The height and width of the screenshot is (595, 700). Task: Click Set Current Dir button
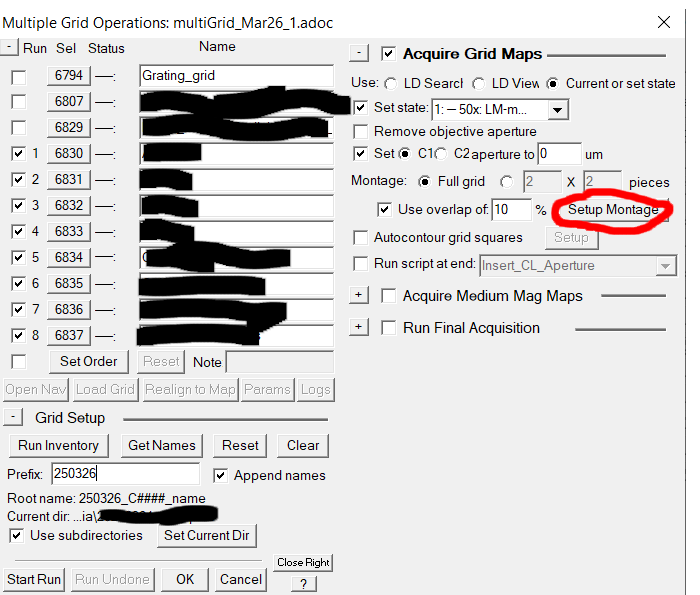(207, 535)
